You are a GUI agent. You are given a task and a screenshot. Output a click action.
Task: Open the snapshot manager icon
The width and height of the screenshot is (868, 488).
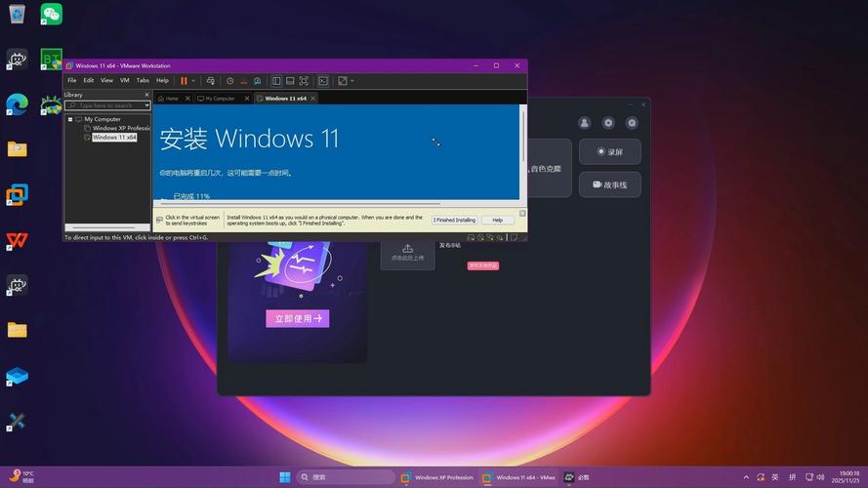point(258,81)
